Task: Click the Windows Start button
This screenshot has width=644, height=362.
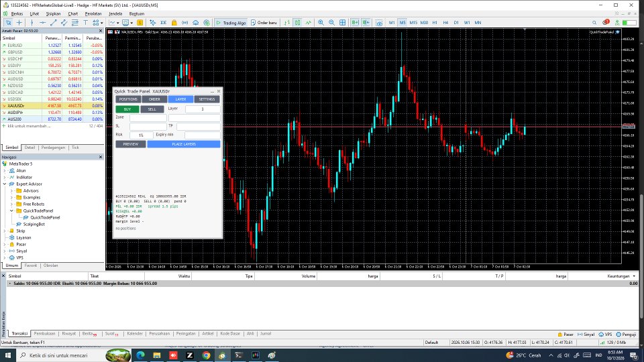Action: tap(8, 355)
